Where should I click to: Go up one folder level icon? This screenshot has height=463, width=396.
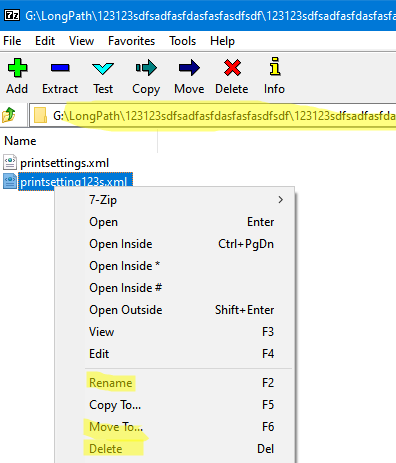tap(9, 115)
